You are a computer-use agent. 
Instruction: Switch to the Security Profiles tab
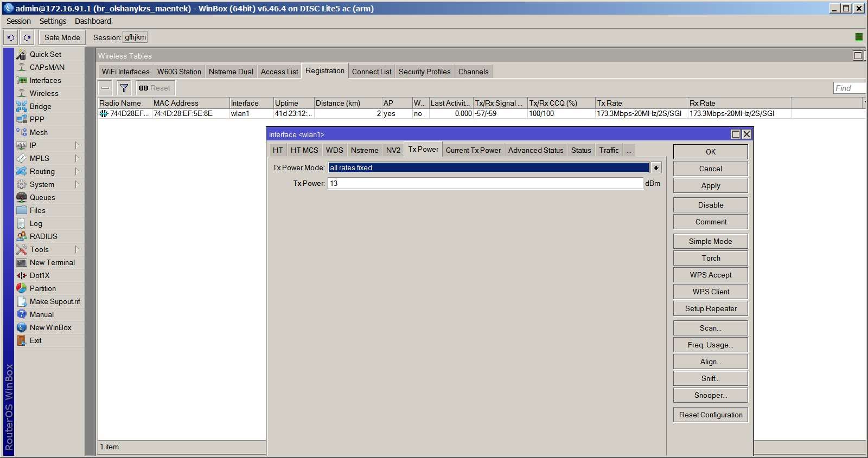pos(425,72)
